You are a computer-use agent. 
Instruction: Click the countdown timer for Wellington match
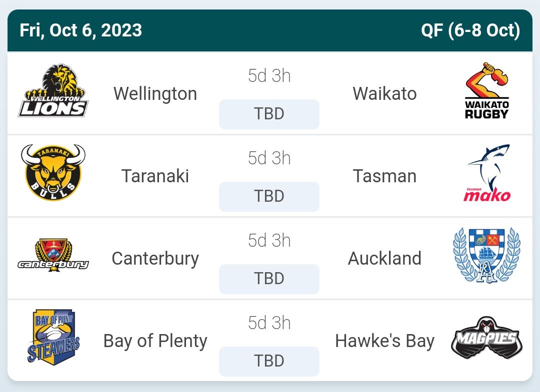269,76
